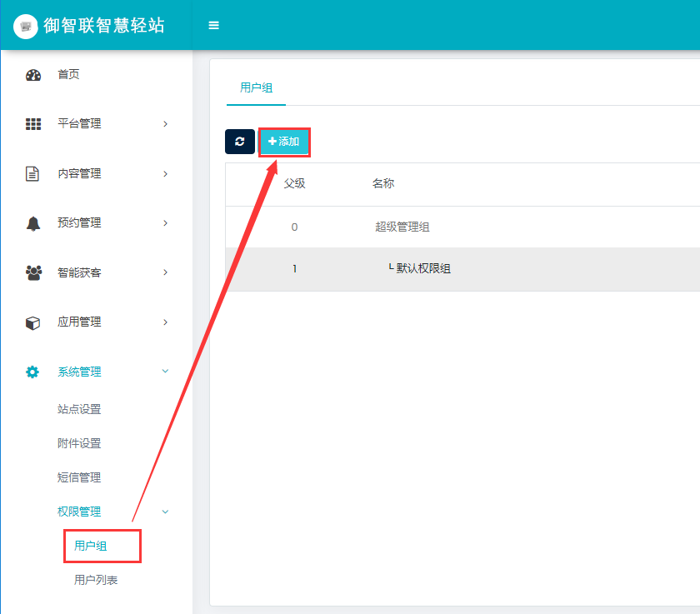Click the gear icon beside 系统管理
The image size is (700, 614).
(x=33, y=372)
